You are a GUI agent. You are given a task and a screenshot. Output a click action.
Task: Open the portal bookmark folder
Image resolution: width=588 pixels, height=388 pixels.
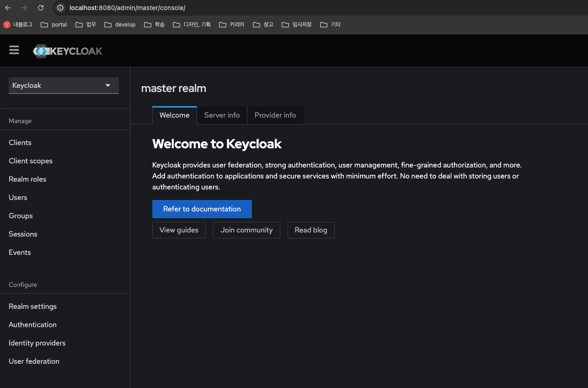(x=54, y=25)
